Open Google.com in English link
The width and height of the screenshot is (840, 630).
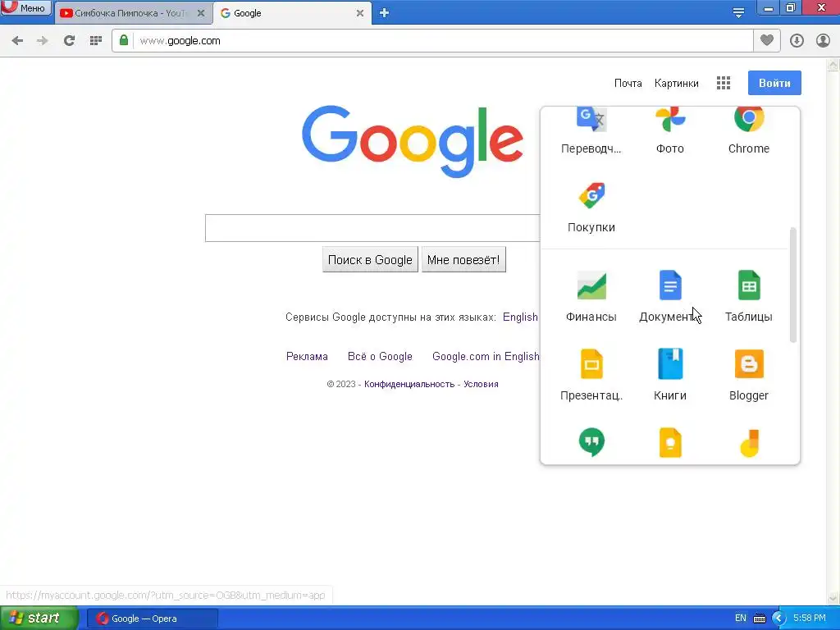(x=486, y=357)
